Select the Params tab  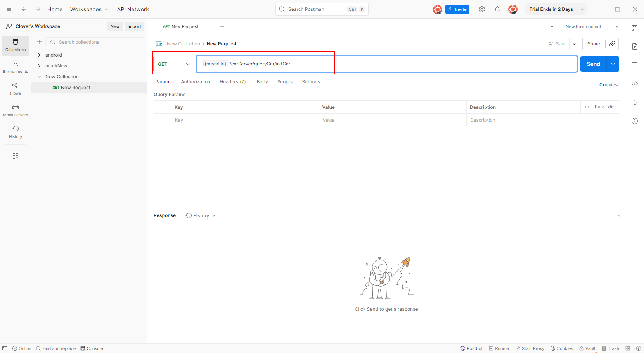point(163,82)
